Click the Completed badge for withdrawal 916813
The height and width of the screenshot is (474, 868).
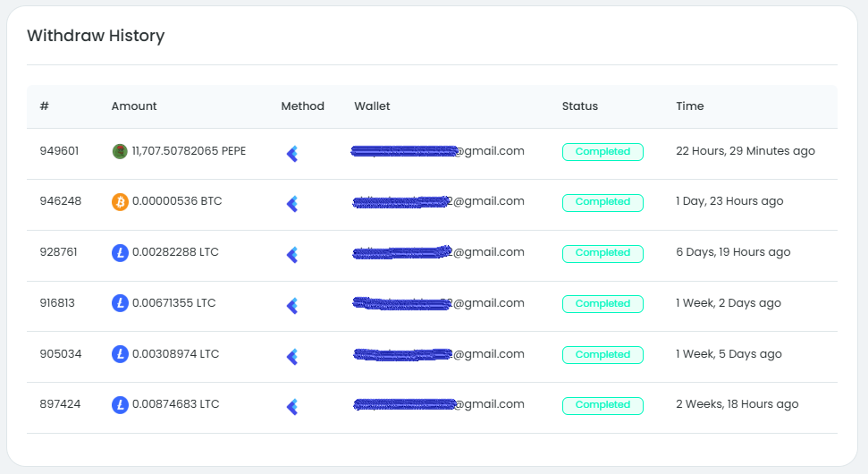[x=603, y=304]
